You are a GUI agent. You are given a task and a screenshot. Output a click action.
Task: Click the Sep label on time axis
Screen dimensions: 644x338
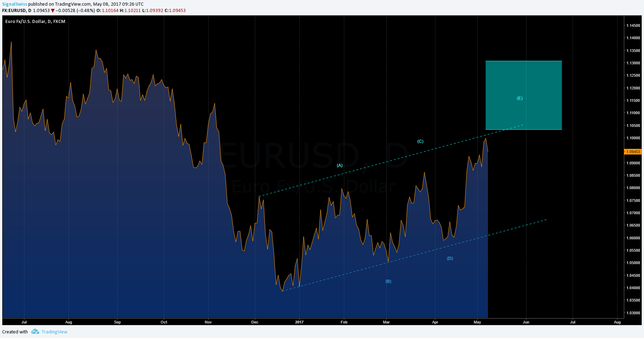(118, 322)
